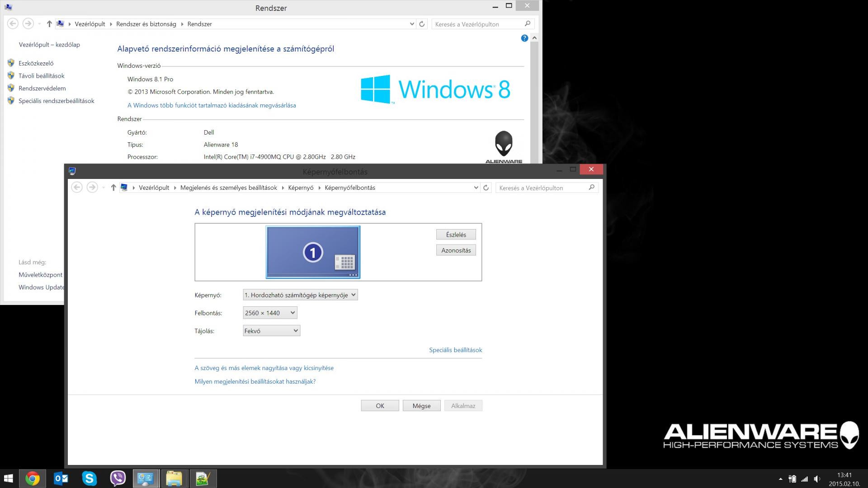The height and width of the screenshot is (488, 868).
Task: Open the Speciális beállítások link
Action: pos(455,350)
